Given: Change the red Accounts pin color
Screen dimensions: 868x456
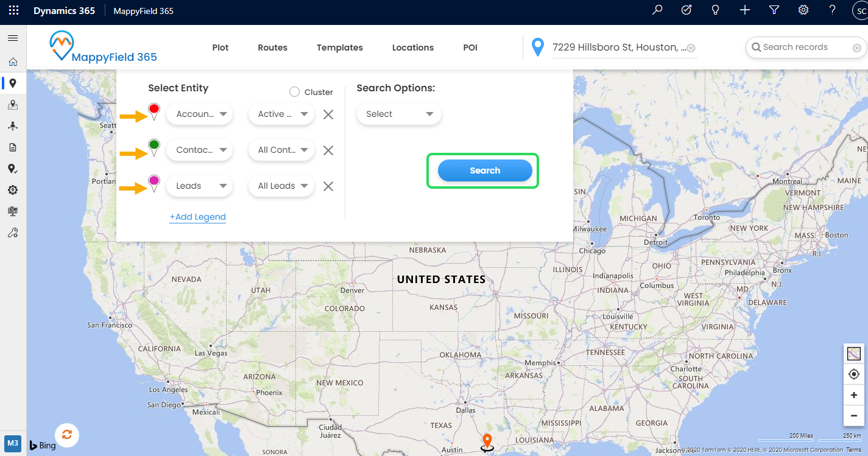Looking at the screenshot, I should click(x=154, y=112).
